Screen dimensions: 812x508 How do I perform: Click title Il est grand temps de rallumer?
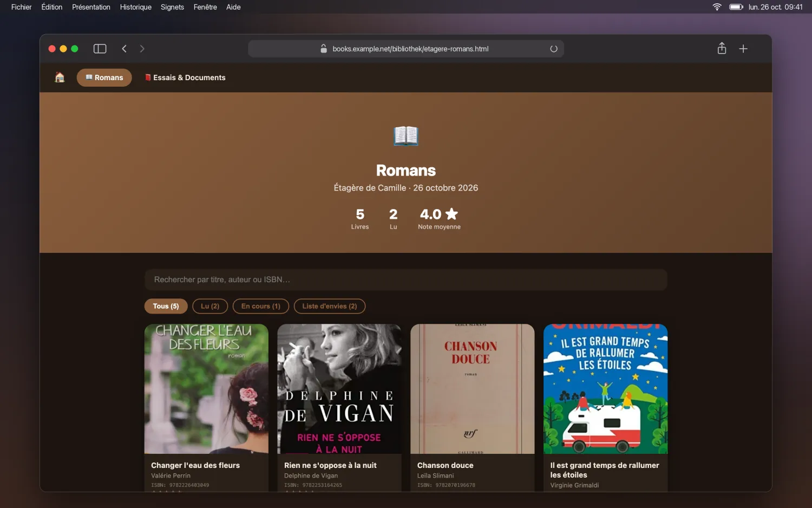click(605, 470)
